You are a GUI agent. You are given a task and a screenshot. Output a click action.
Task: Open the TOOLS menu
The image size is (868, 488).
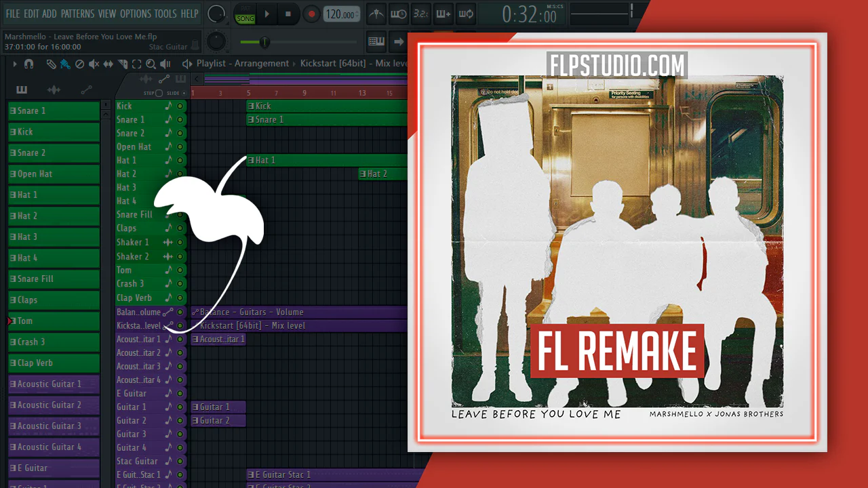[x=165, y=14]
